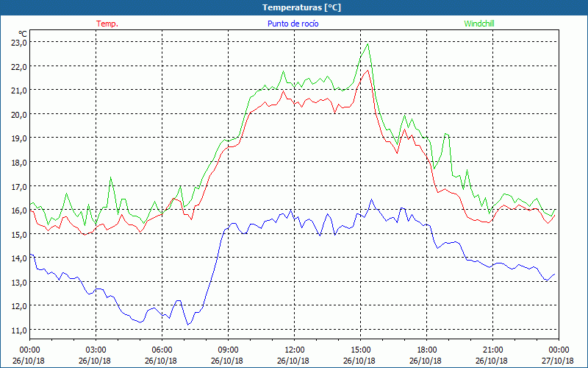Click the 18:00 time axis label

pyautogui.click(x=427, y=350)
